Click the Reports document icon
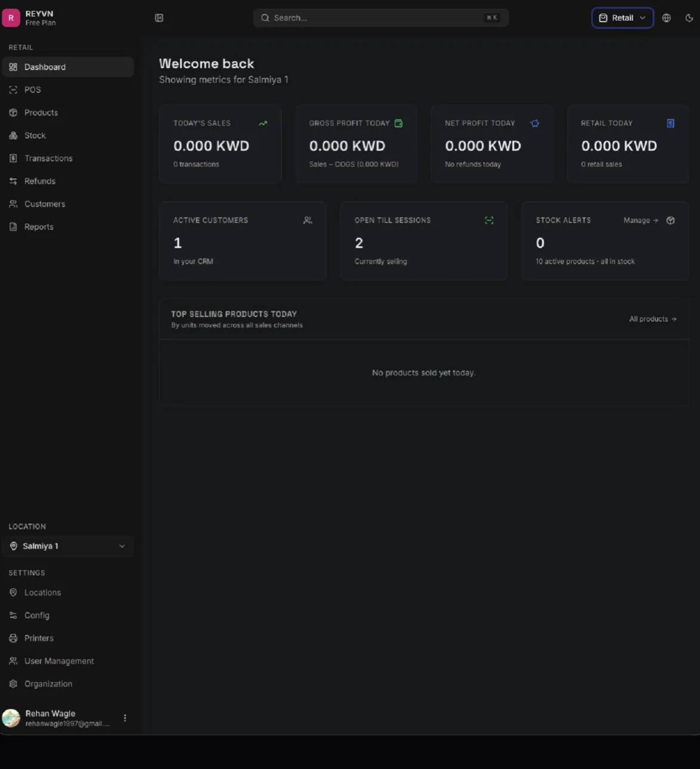The height and width of the screenshot is (769, 700). (13, 227)
